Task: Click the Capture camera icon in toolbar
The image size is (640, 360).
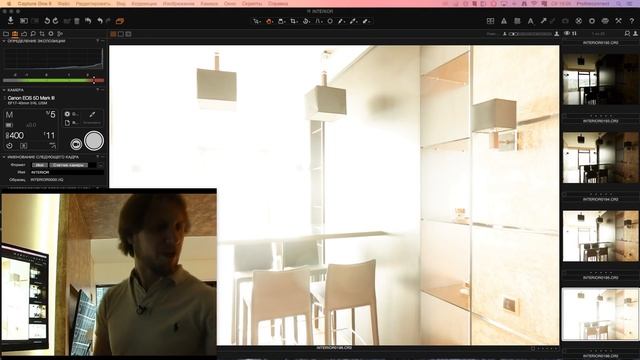Action: 24,21
